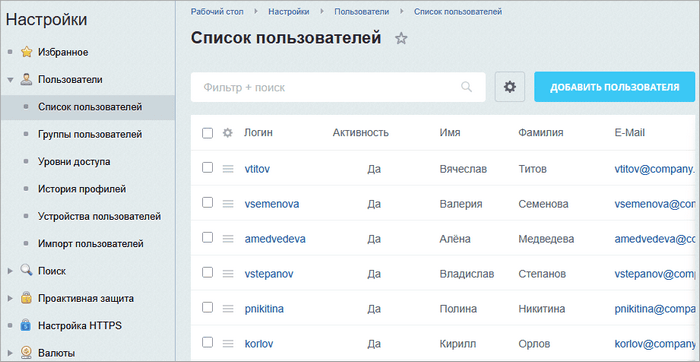Image resolution: width=700 pixels, height=362 pixels.
Task: Click the vtitov@company email link
Action: click(656, 169)
